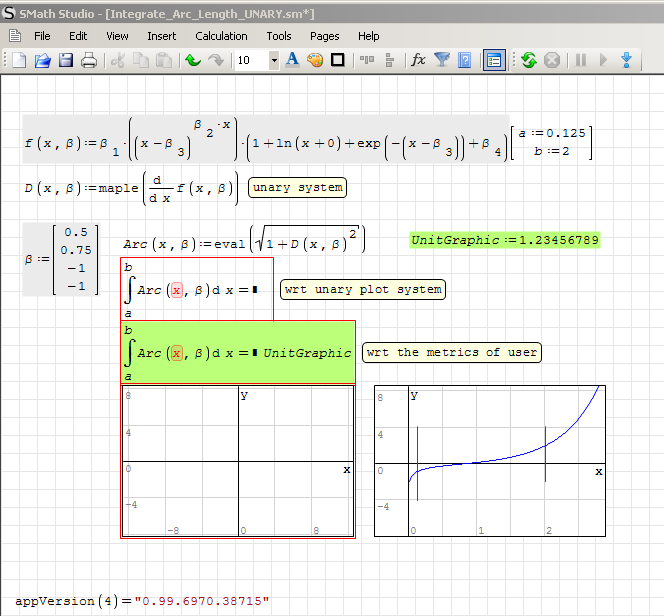Open the Pages menu

tap(324, 36)
